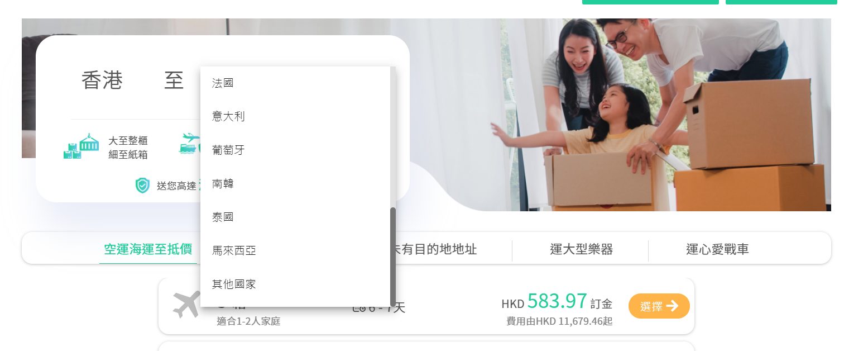Switch to the 運心愛戰車 tab
868x351 pixels.
(x=717, y=249)
